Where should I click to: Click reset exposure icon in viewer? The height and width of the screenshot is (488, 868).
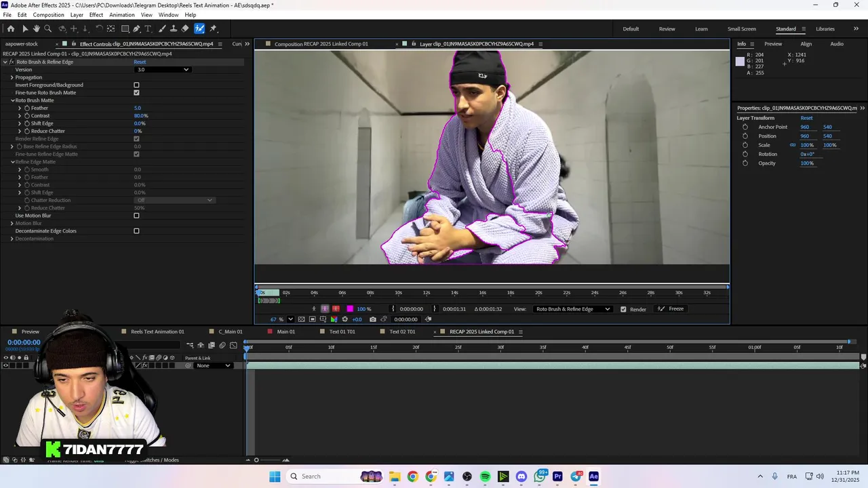(x=344, y=319)
